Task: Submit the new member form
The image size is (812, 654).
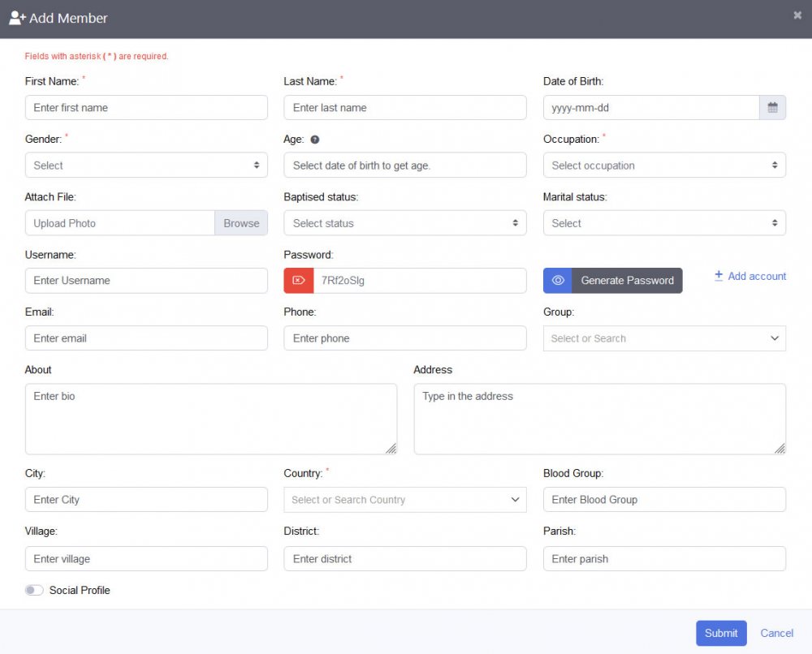Action: coord(720,633)
